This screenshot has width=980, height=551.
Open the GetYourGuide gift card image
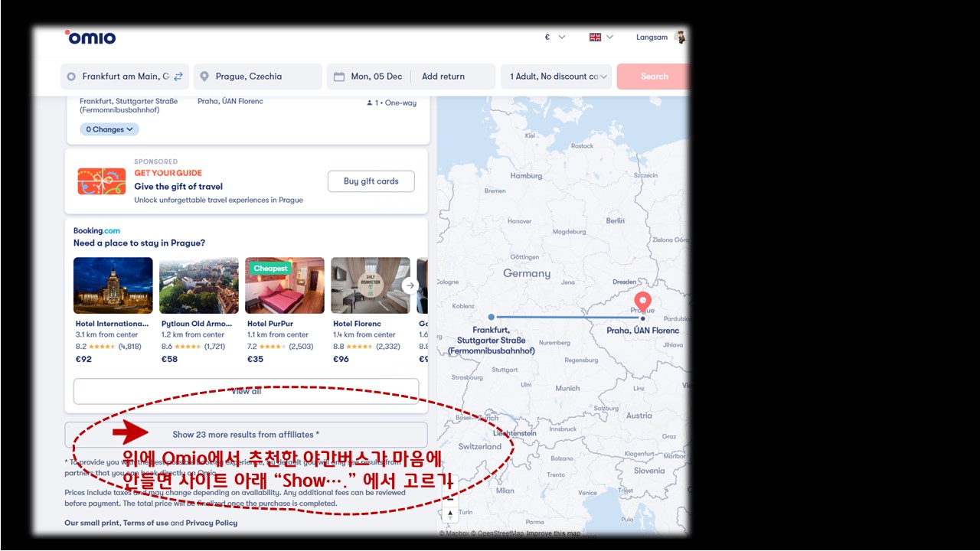[x=101, y=181]
